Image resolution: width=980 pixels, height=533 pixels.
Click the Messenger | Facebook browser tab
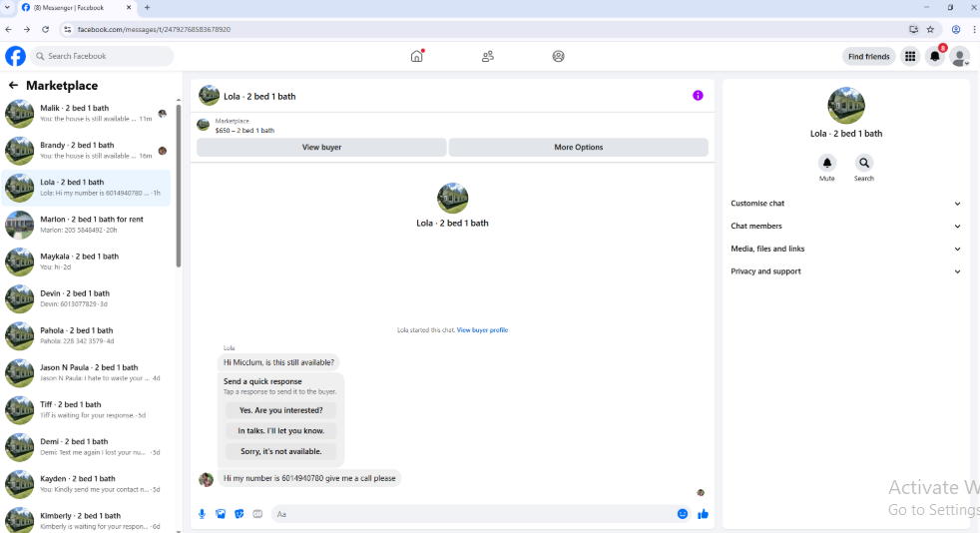point(75,8)
